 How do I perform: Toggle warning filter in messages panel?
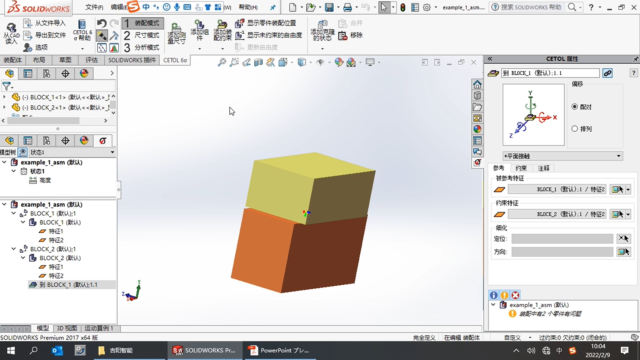[504, 295]
